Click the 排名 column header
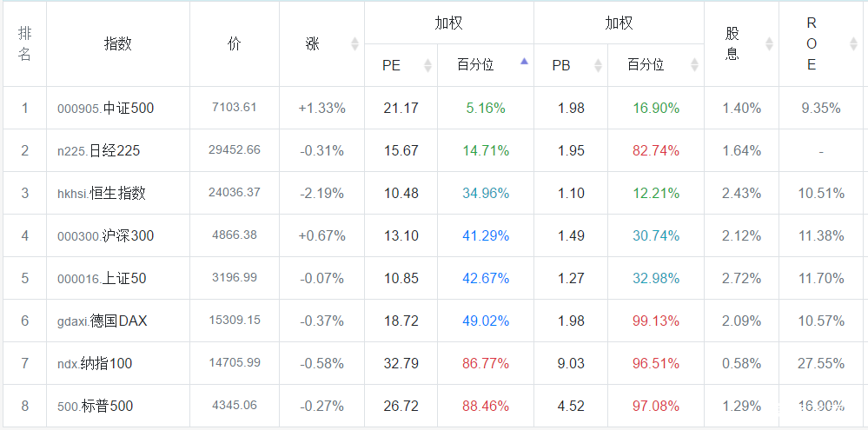 (x=24, y=43)
